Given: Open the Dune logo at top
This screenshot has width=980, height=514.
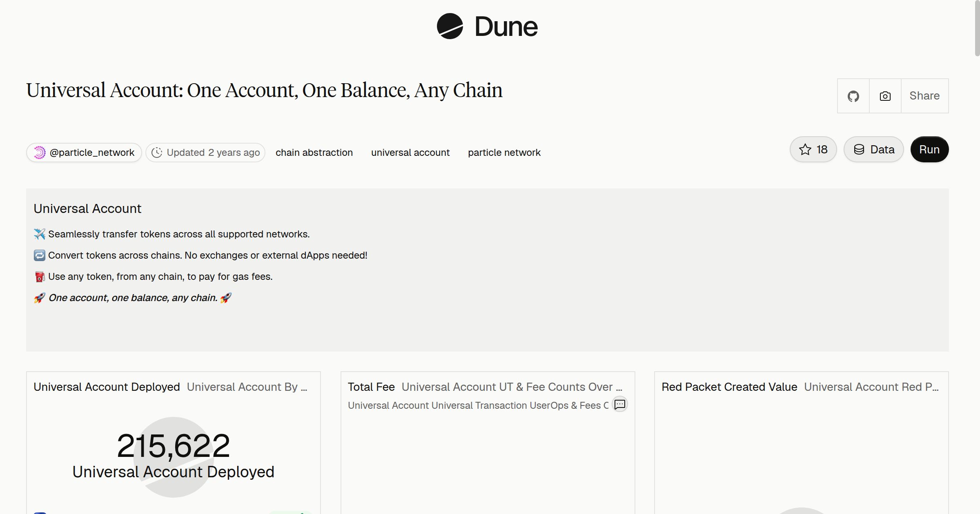Looking at the screenshot, I should coord(487,26).
